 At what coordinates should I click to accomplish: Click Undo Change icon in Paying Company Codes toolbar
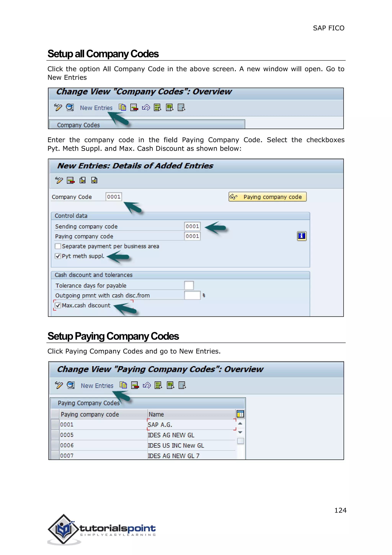pos(147,385)
